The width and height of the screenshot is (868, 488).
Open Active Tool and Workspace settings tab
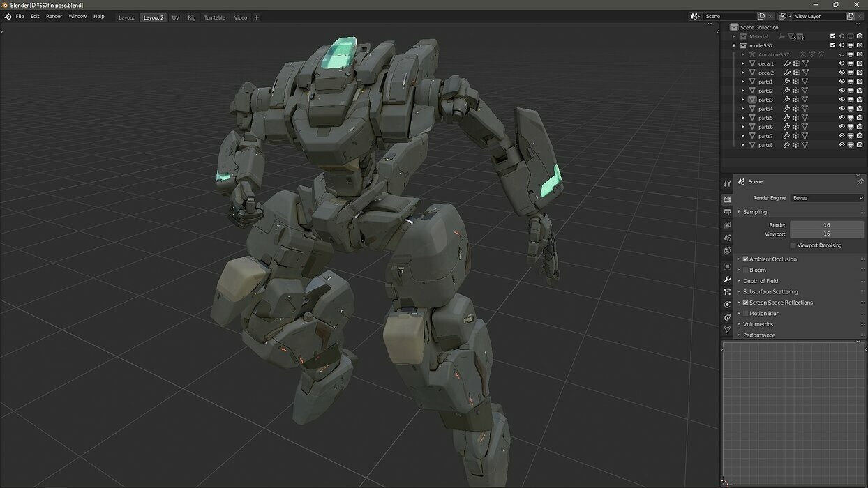(727, 183)
